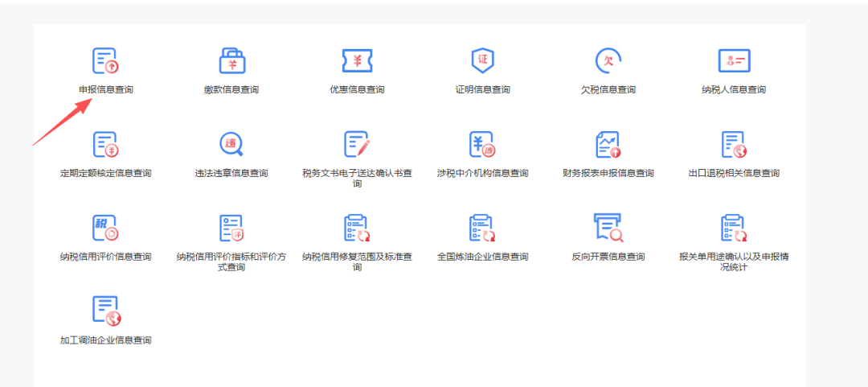Open the 出口退税相关信息查询 icon
The image size is (868, 387).
[x=733, y=145]
